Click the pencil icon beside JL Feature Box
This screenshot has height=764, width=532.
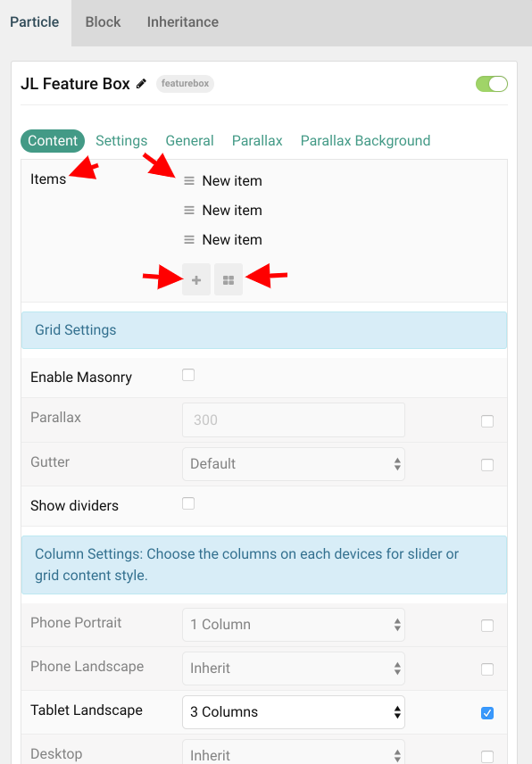click(x=141, y=84)
